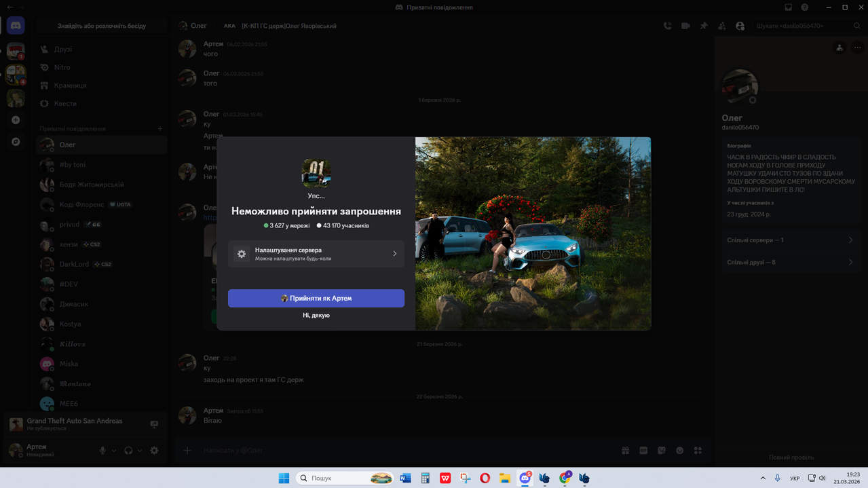Open the headphone output options arrow

140,450
